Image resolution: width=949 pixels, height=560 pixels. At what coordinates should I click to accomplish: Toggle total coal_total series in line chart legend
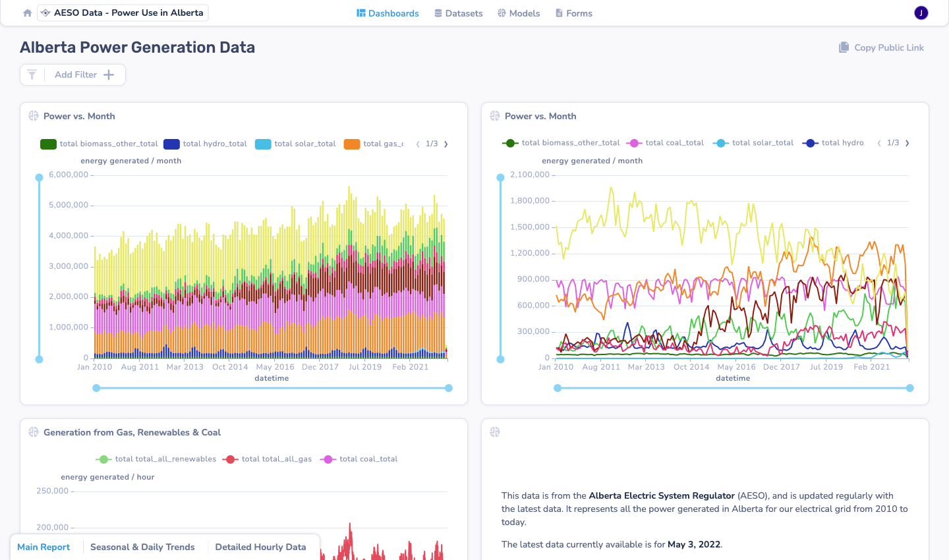(x=666, y=143)
